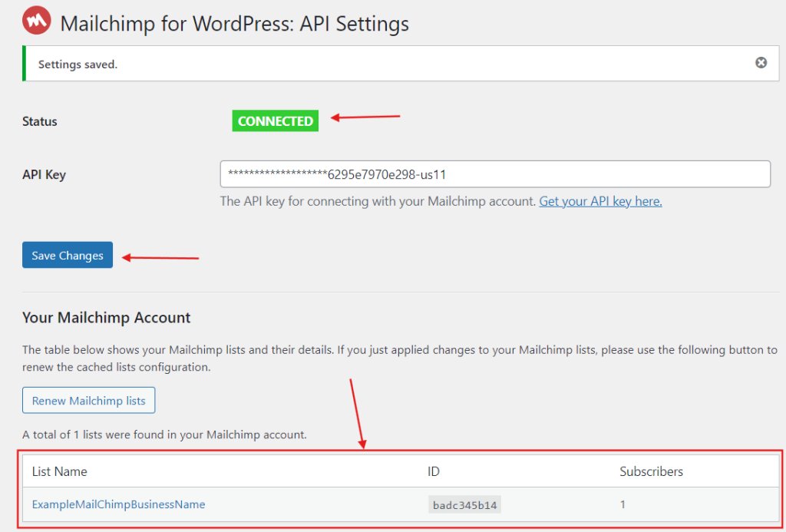Click the Settings saved. message text

[x=78, y=64]
